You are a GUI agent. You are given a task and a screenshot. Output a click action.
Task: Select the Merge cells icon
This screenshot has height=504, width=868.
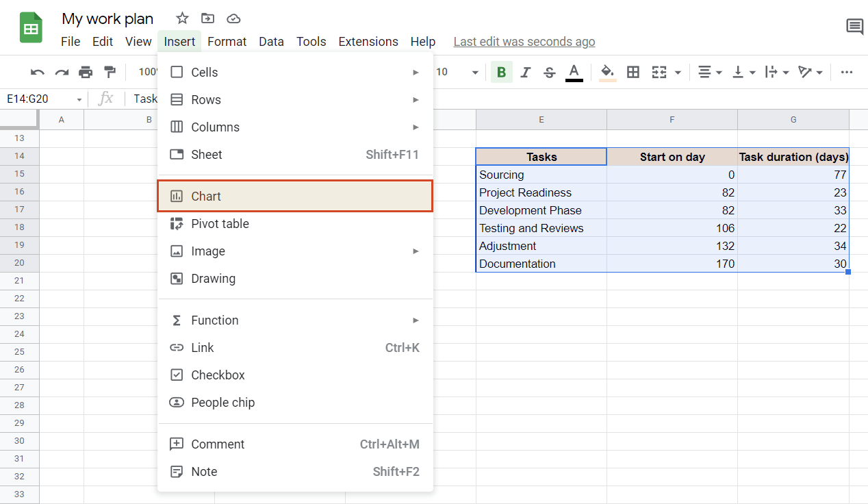[x=660, y=72]
